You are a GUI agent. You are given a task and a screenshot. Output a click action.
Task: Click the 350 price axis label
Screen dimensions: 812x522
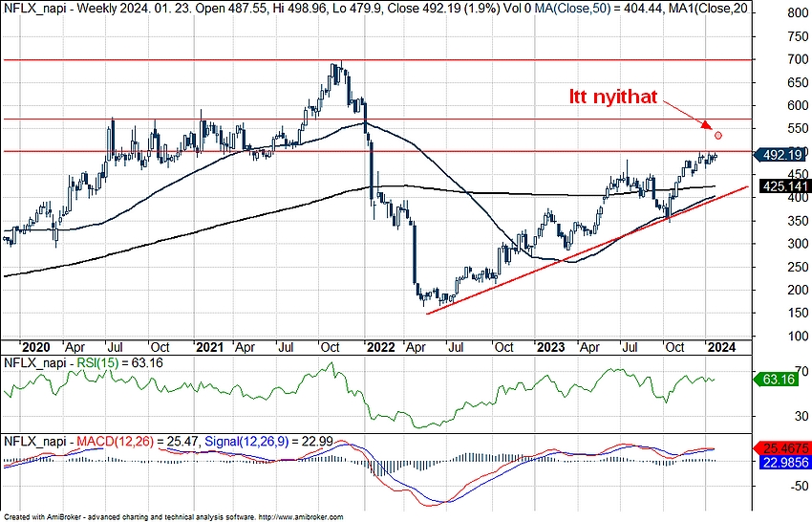click(798, 221)
